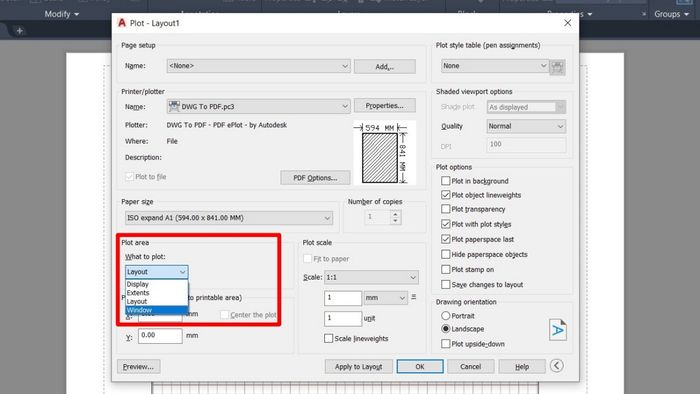700x394 pixels.
Task: Enable Save changes to layout checkbox
Action: click(x=446, y=284)
